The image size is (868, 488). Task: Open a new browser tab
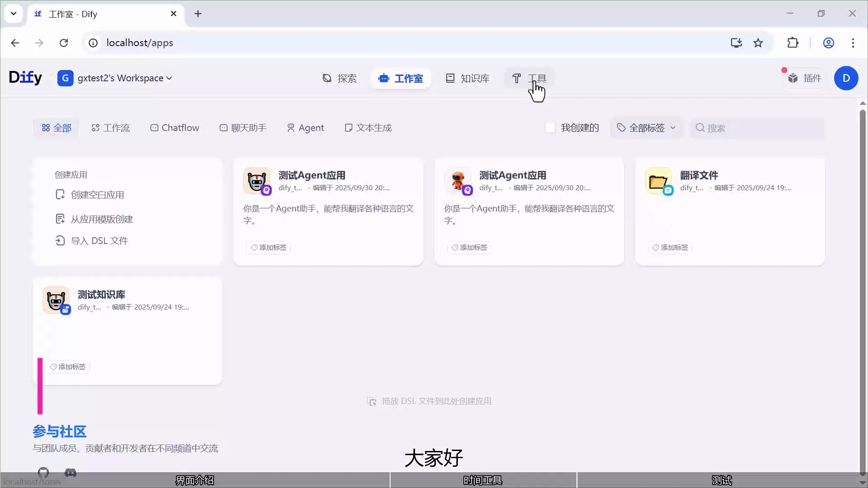pos(198,14)
